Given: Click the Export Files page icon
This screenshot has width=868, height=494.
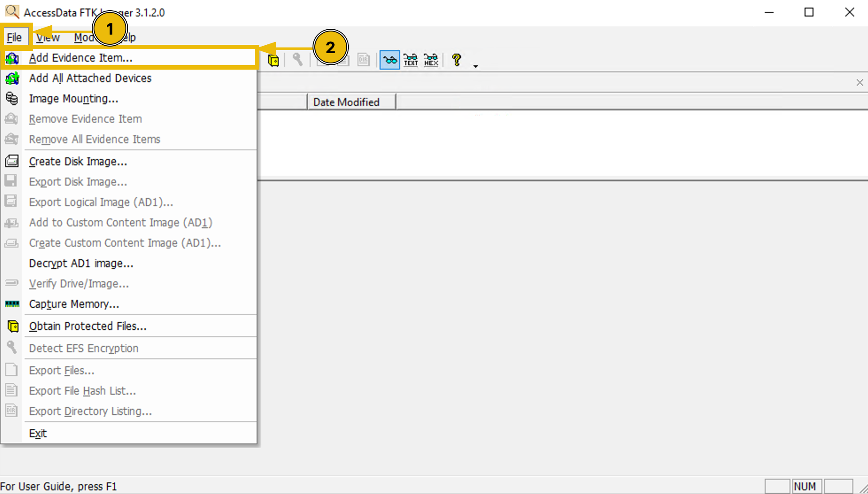Looking at the screenshot, I should pos(12,369).
